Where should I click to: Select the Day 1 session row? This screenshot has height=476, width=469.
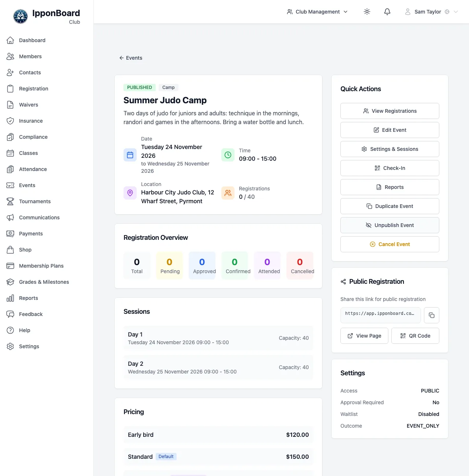point(218,338)
